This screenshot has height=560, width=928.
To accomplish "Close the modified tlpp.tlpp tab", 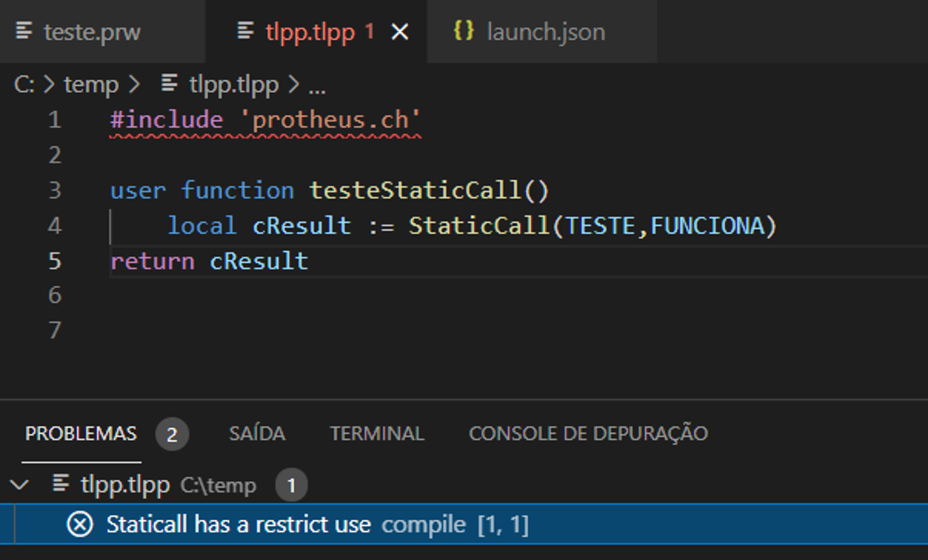I will click(x=399, y=33).
